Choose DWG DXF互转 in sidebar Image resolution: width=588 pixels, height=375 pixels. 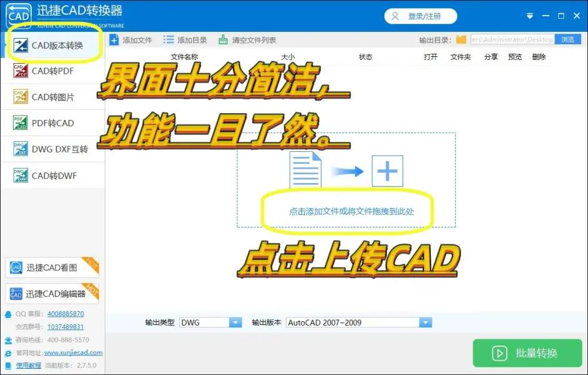point(53,149)
